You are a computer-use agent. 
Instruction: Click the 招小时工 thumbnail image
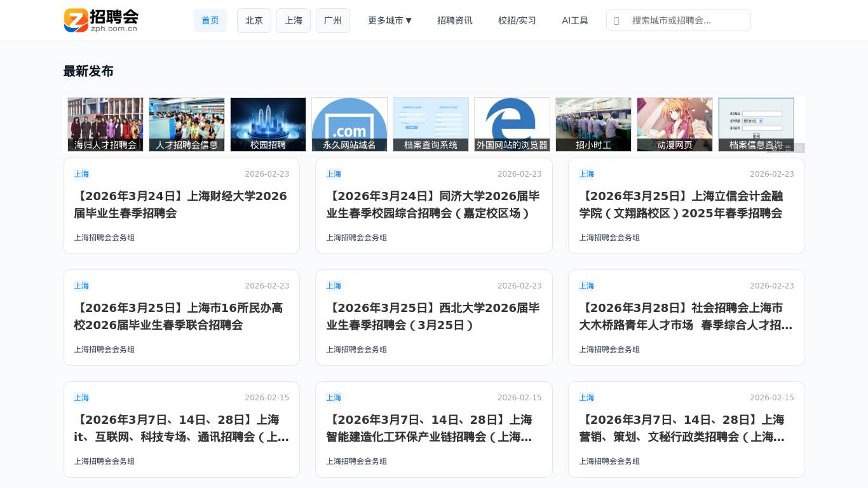pos(593,125)
